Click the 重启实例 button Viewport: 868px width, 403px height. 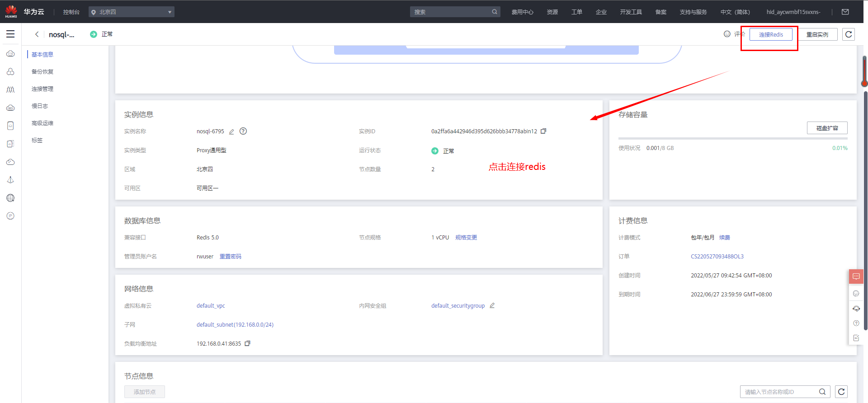[817, 34]
